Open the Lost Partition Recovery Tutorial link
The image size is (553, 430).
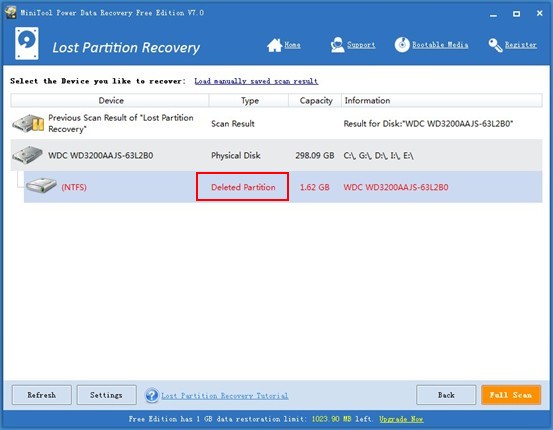[x=225, y=396]
